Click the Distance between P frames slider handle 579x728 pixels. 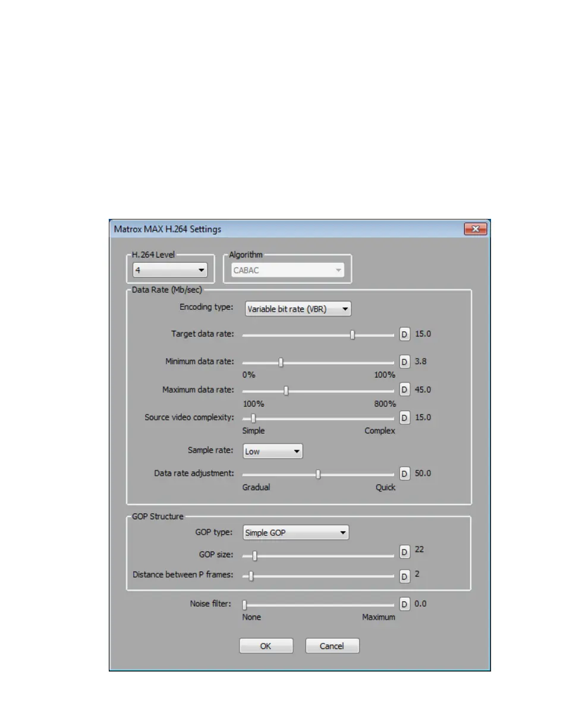(x=251, y=576)
